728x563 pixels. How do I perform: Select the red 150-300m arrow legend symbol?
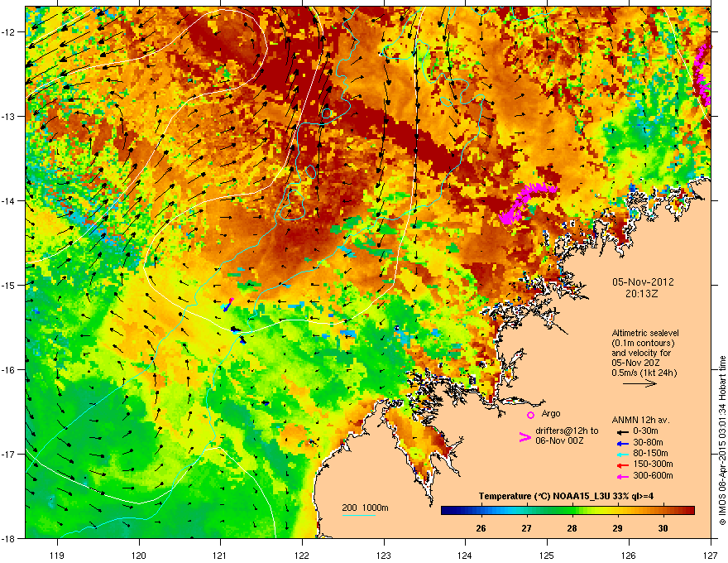622,464
